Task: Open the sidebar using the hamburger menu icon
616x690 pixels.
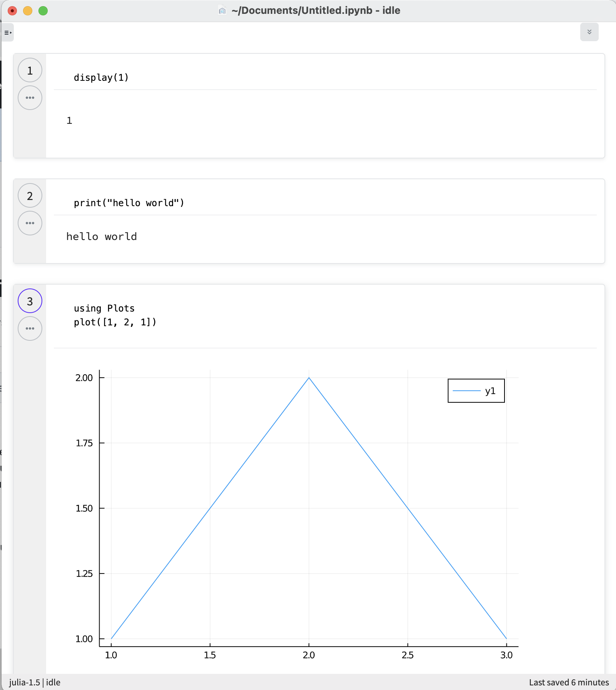Action: [8, 33]
